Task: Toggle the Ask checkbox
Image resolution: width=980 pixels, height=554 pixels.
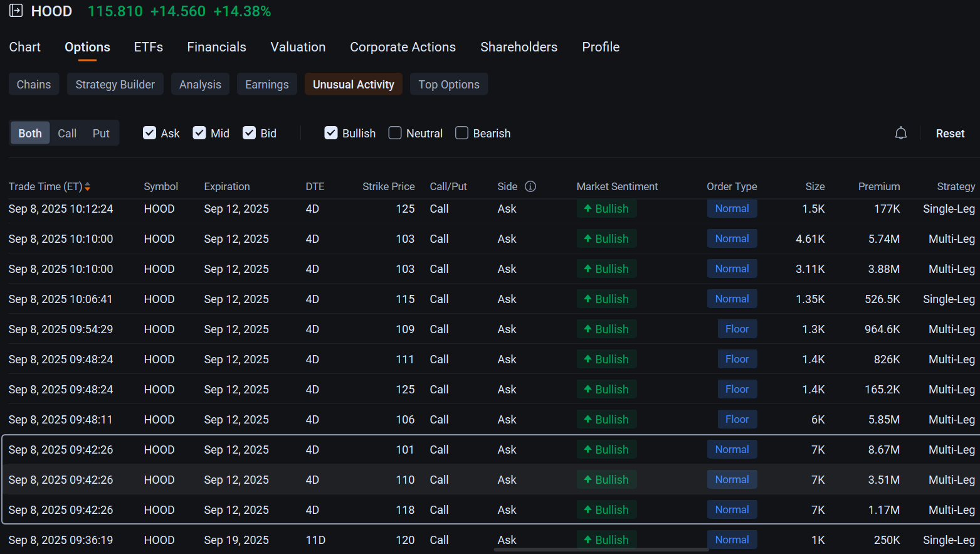Action: [149, 133]
